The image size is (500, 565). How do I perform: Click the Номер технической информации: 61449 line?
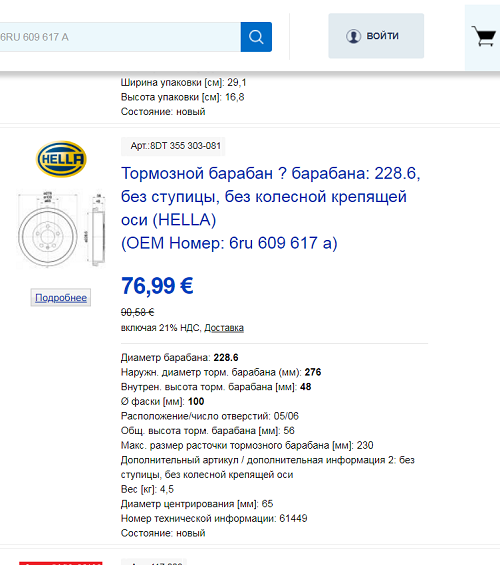(x=214, y=519)
